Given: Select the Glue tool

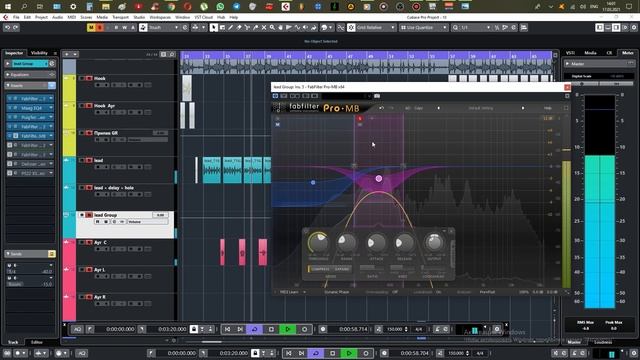Looking at the screenshot, I should click(256, 27).
